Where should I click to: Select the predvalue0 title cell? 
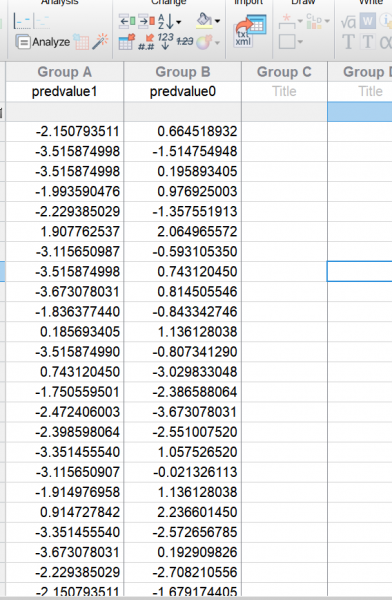pos(183,91)
